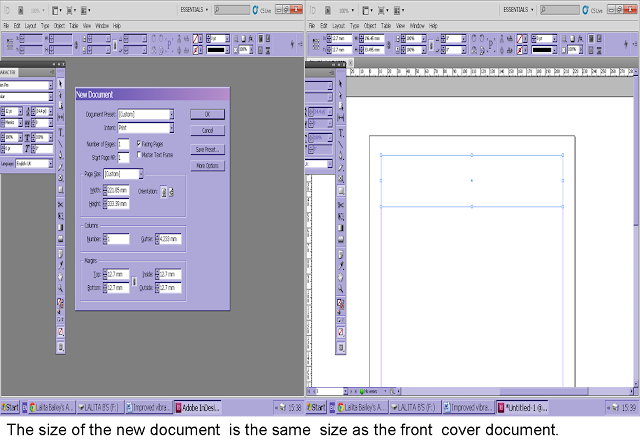This screenshot has height=442, width=640.
Task: Enable the Master Text Frame checkbox
Action: click(x=139, y=154)
